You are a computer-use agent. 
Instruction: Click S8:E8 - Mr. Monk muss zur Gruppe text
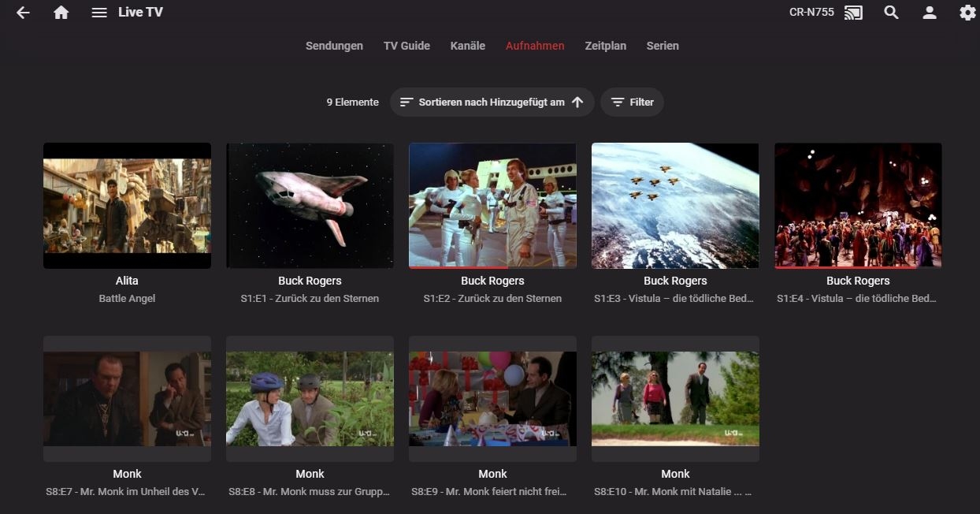pos(310,492)
